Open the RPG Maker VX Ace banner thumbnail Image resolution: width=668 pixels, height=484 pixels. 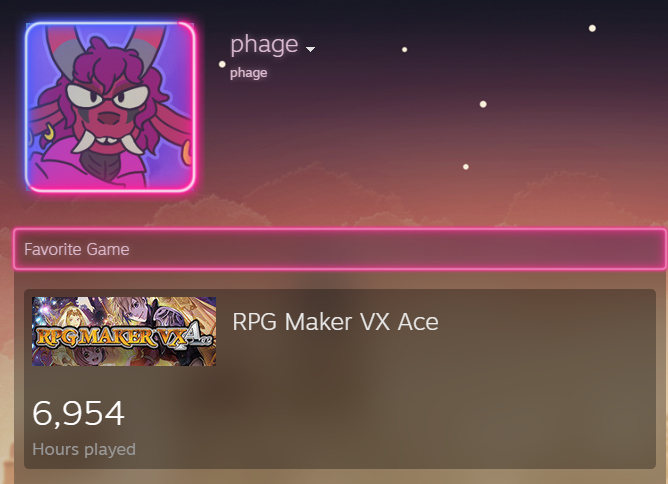(x=124, y=331)
